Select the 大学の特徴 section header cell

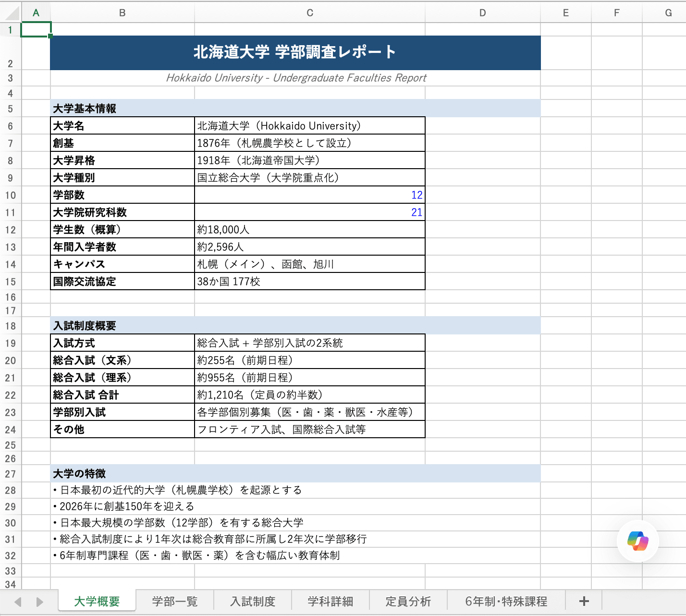(x=295, y=474)
